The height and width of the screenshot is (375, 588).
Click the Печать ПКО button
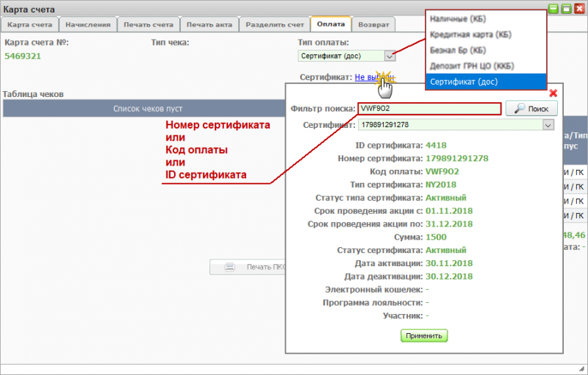click(248, 267)
